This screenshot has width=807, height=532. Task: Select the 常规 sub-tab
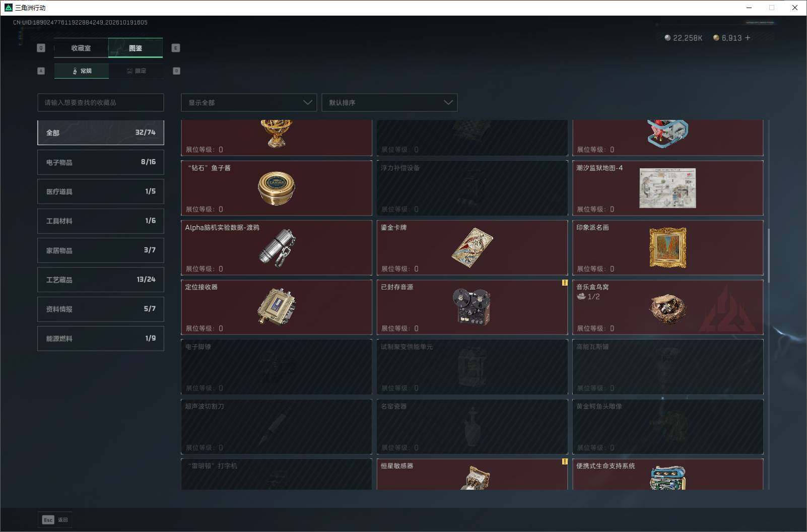(82, 71)
